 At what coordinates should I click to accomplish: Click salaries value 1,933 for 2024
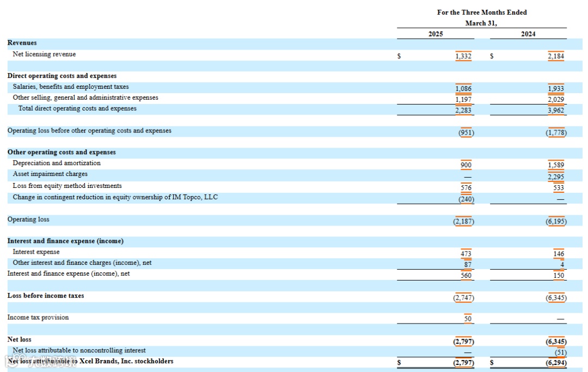coord(556,89)
